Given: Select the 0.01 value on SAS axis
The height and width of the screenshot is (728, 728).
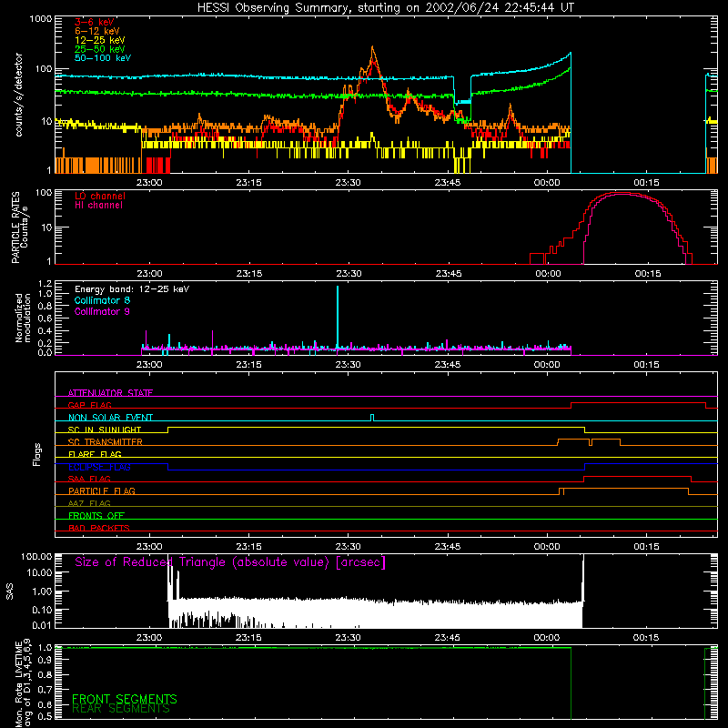Looking at the screenshot, I should coord(42,625).
